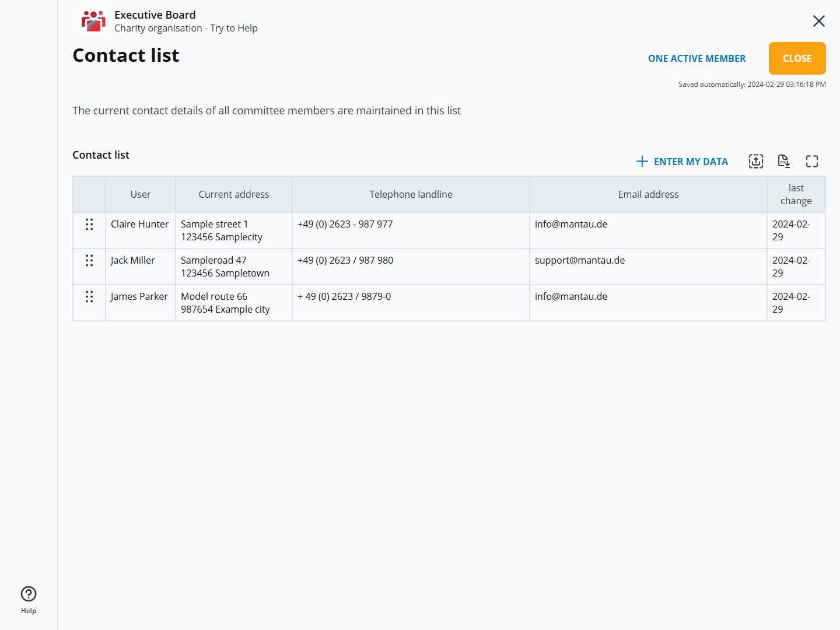Click the drag handle for Jack Miller
This screenshot has width=840, height=630.
click(89, 261)
